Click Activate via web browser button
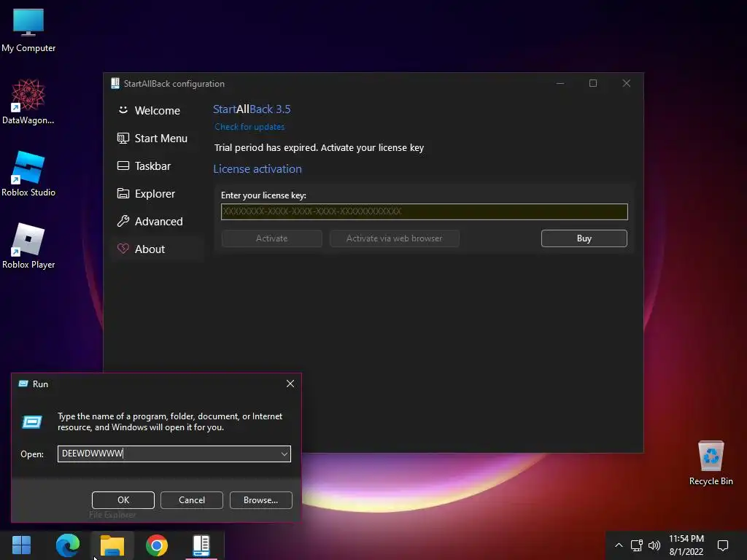This screenshot has height=560, width=747. [395, 238]
